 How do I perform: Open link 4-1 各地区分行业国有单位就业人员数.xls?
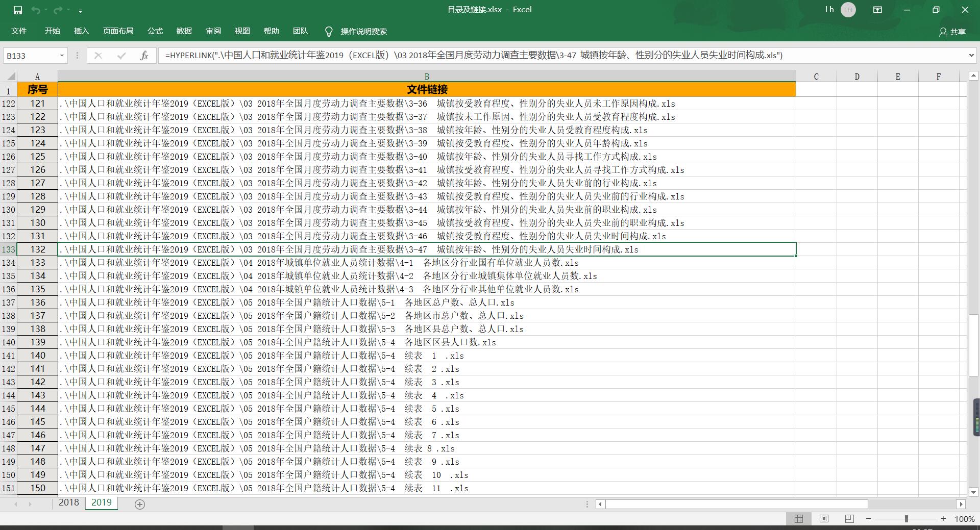[x=319, y=263]
